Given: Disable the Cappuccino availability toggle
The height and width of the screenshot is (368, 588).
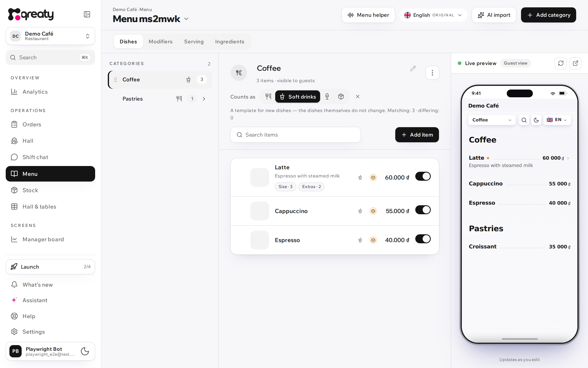Looking at the screenshot, I should 423,210.
